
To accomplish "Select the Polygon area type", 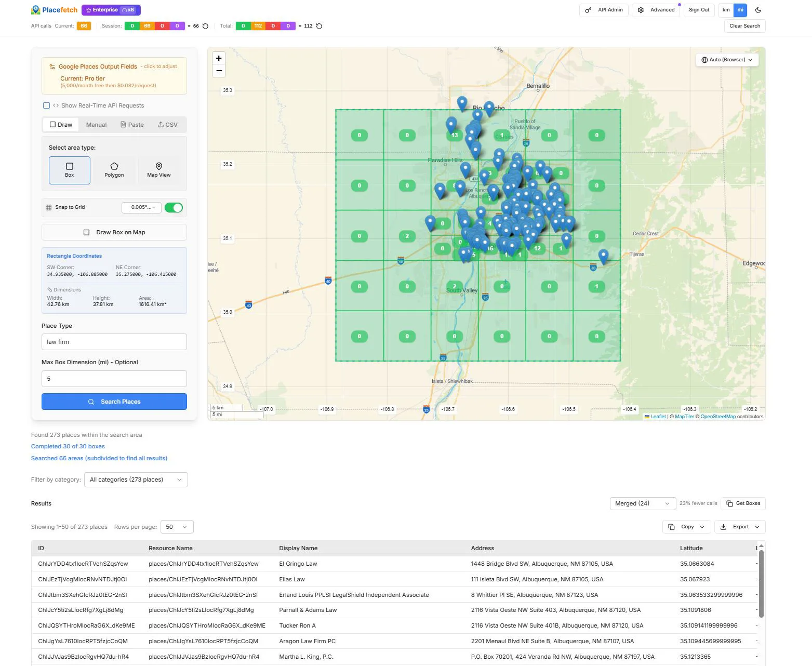I will pos(114,170).
